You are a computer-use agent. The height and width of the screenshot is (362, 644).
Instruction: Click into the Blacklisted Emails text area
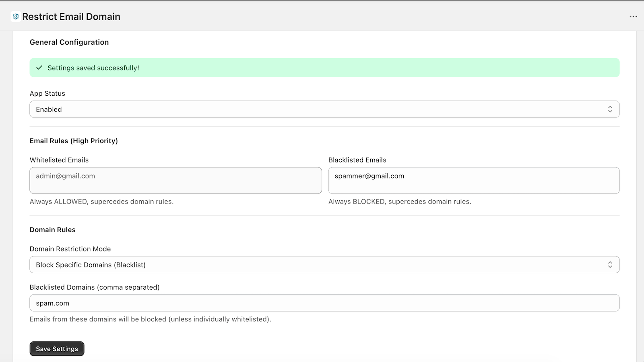pyautogui.click(x=474, y=181)
